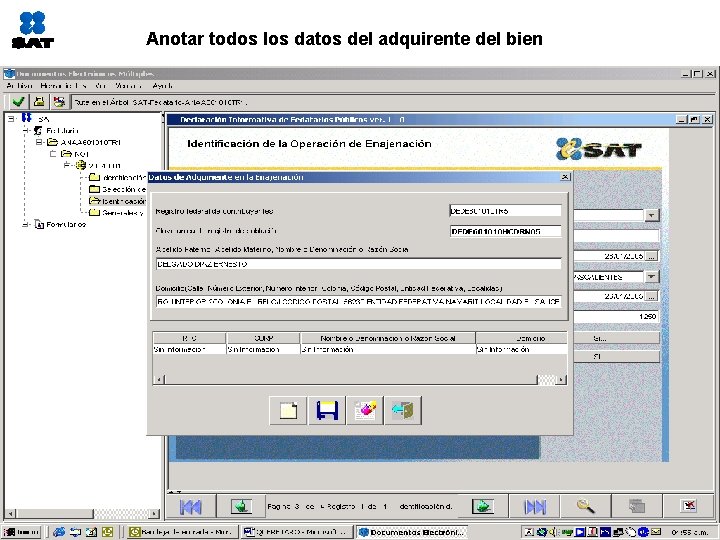
Task: Click the SAT root icon in tree
Action: 27,118
